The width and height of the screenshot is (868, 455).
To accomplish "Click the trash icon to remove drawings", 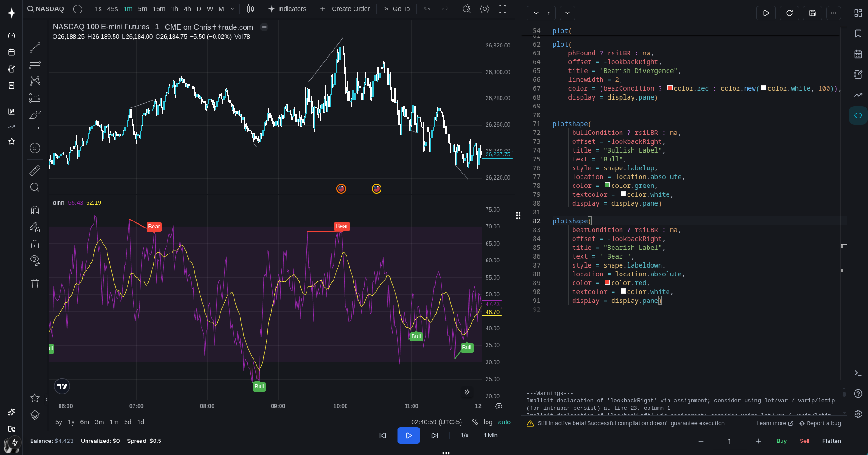I will pyautogui.click(x=35, y=283).
